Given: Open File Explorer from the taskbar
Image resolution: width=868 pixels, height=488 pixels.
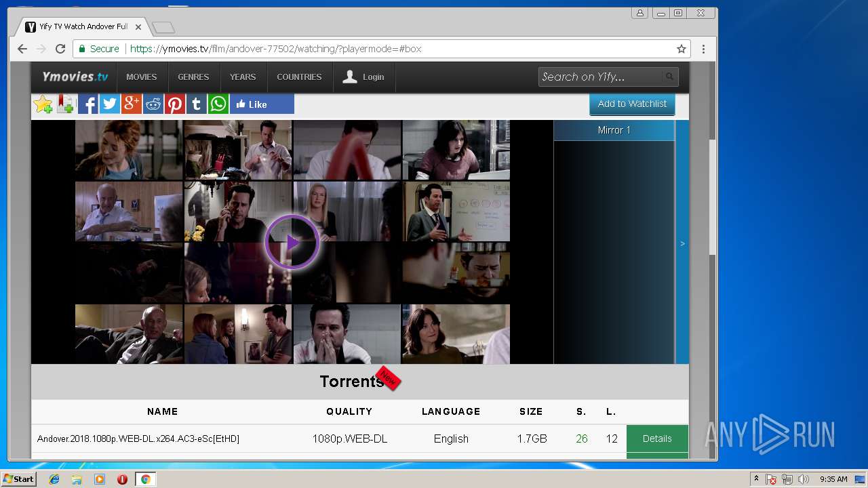Looking at the screenshot, I should click(x=77, y=479).
